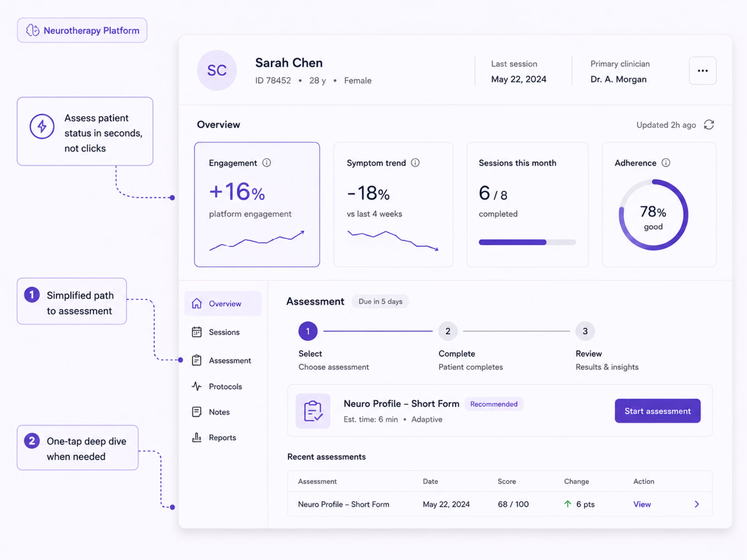Screen dimensions: 747x560
Task: Open the three-dot more options menu
Action: pyautogui.click(x=703, y=71)
